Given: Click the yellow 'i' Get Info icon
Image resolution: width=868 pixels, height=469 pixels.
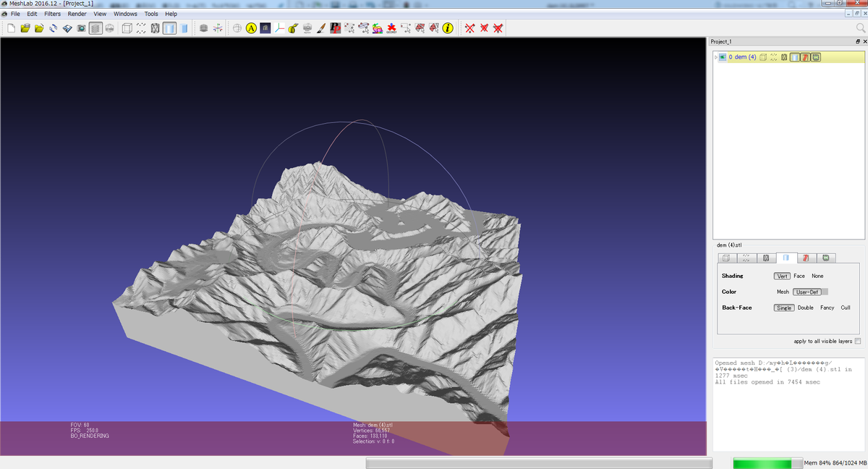Looking at the screenshot, I should click(x=448, y=28).
